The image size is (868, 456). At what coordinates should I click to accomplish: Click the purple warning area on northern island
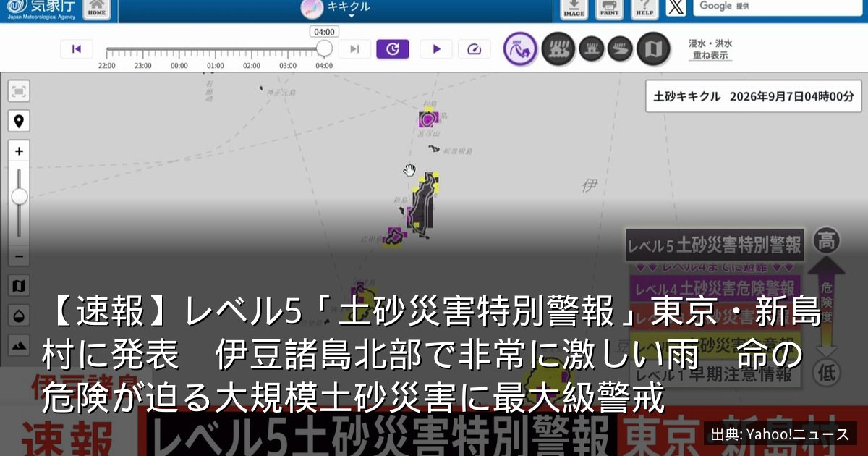pos(428,119)
